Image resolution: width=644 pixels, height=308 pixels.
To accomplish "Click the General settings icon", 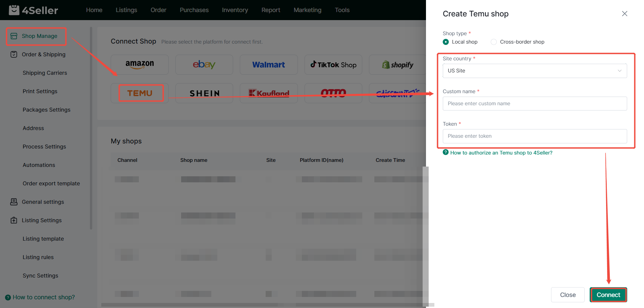I will tap(14, 202).
